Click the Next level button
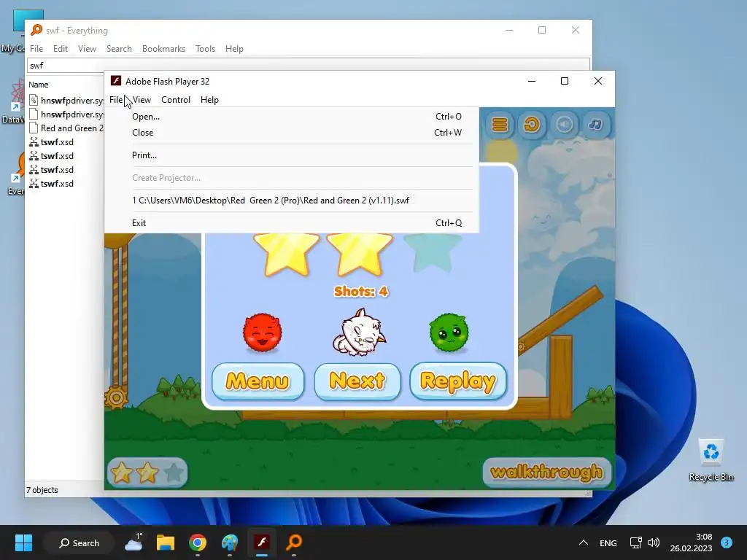Viewport: 747px width, 560px height. 357,381
